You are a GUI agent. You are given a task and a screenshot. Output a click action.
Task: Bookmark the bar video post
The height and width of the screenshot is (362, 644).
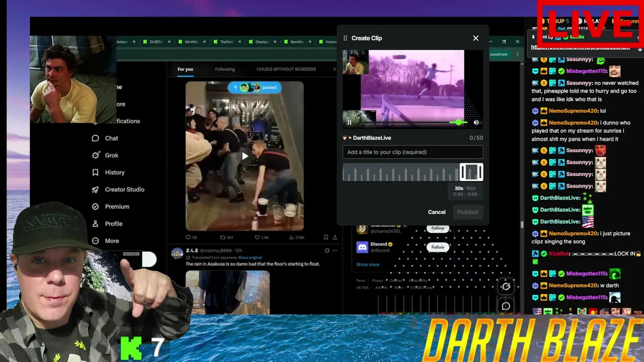[x=326, y=237]
